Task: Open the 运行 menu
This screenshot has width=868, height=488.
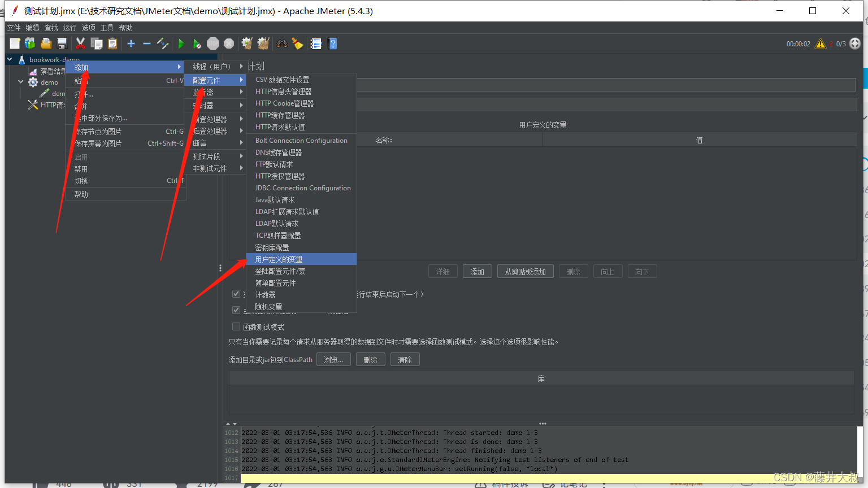Action: point(70,28)
